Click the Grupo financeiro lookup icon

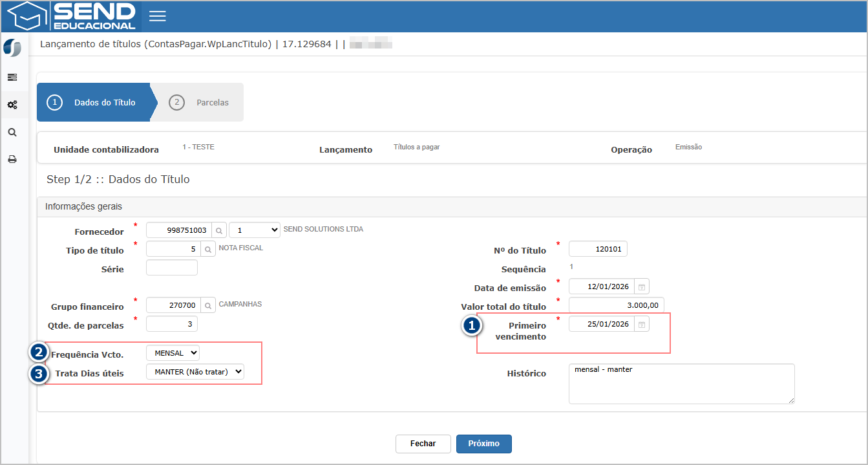point(208,305)
